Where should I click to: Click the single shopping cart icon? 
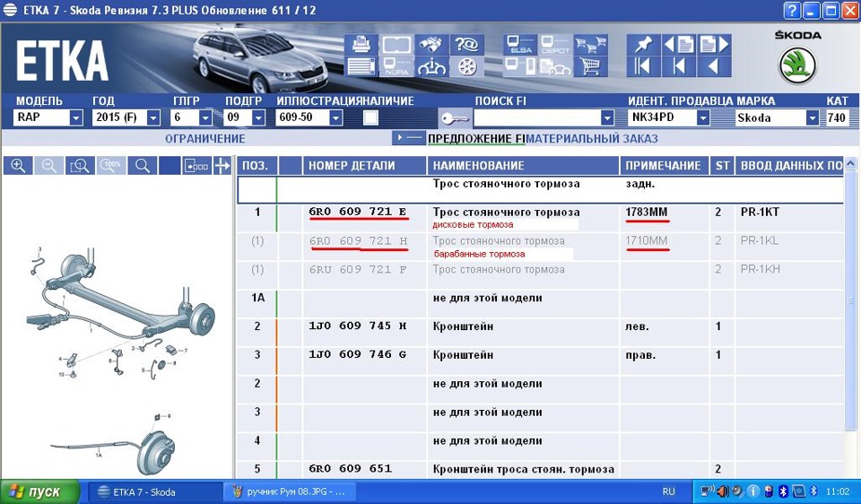pyautogui.click(x=590, y=66)
